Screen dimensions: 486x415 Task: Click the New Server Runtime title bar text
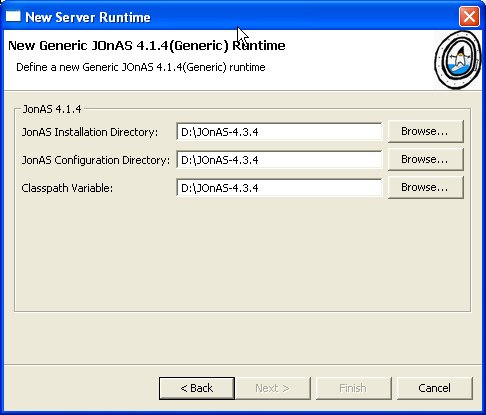pos(88,17)
